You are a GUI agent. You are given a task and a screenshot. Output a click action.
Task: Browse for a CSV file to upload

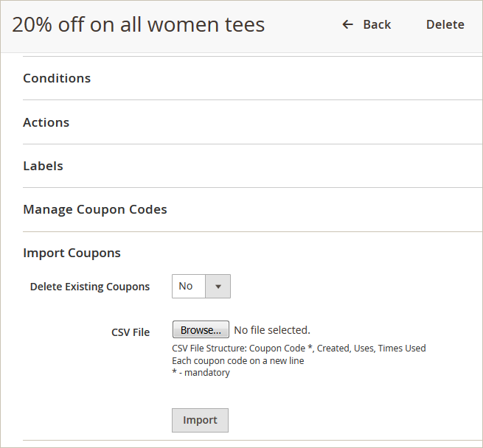[x=201, y=330]
